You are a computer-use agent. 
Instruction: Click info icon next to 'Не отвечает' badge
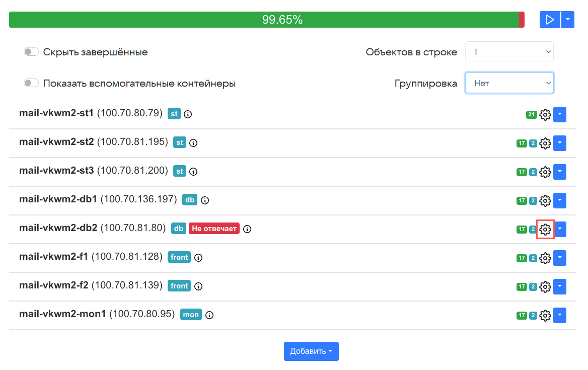tap(247, 229)
